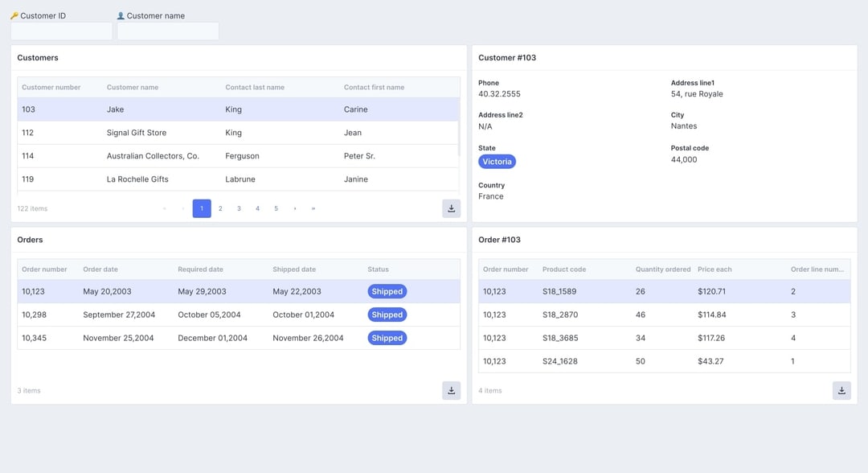Open page 5 of Customers list
The height and width of the screenshot is (473, 868).
pyautogui.click(x=276, y=209)
